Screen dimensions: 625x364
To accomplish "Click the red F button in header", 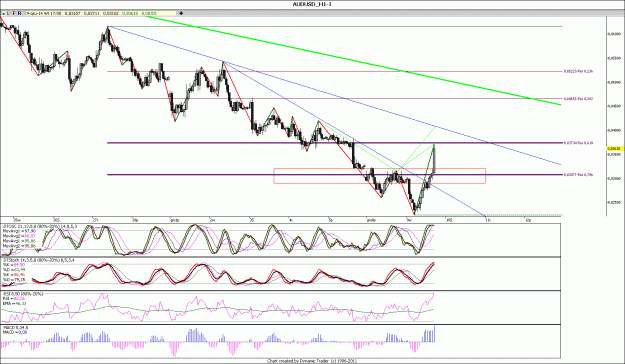I will [x=14, y=13].
